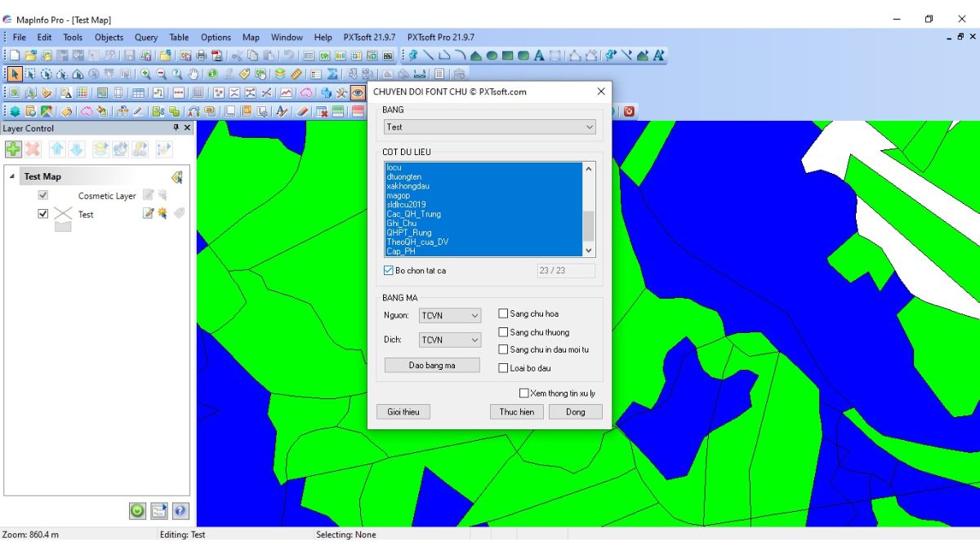Click the blue help icon in Layer Control

point(180,511)
